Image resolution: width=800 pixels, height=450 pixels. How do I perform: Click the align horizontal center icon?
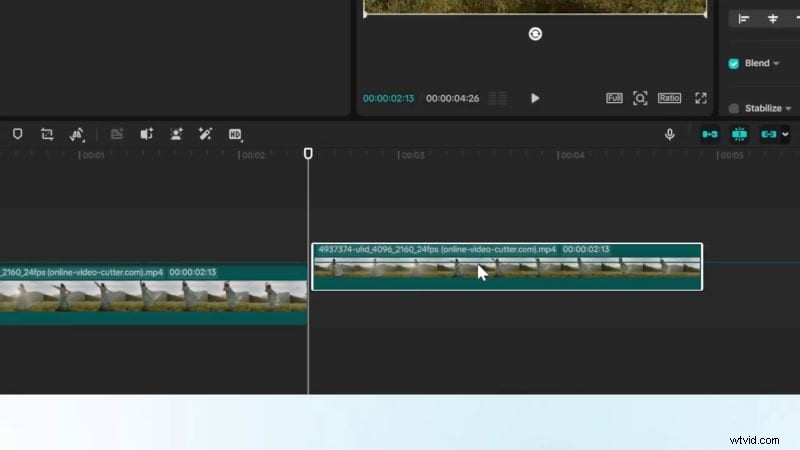pyautogui.click(x=773, y=19)
